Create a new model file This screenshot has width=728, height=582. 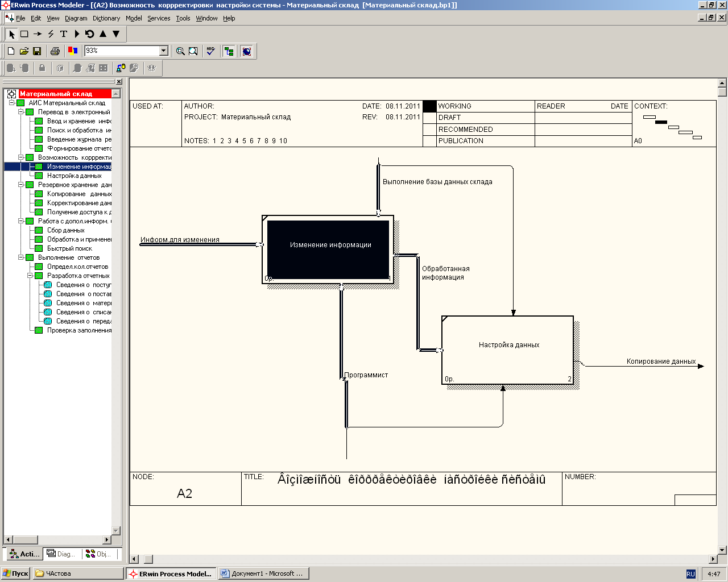click(x=11, y=51)
